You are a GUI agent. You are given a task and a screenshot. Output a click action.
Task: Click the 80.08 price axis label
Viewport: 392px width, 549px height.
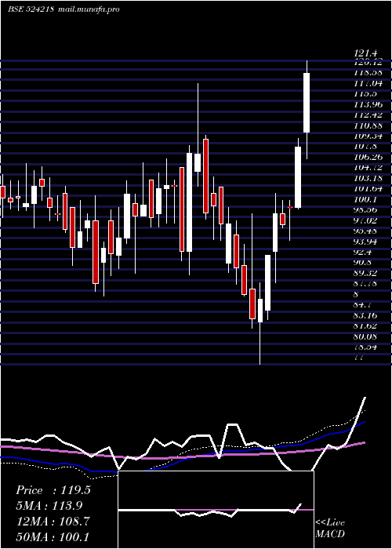(365, 336)
